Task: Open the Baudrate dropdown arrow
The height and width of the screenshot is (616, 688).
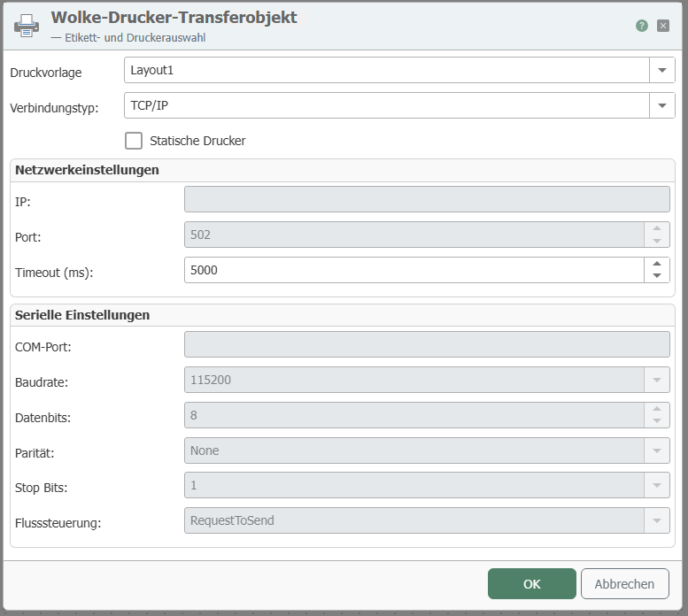Action: pos(656,380)
